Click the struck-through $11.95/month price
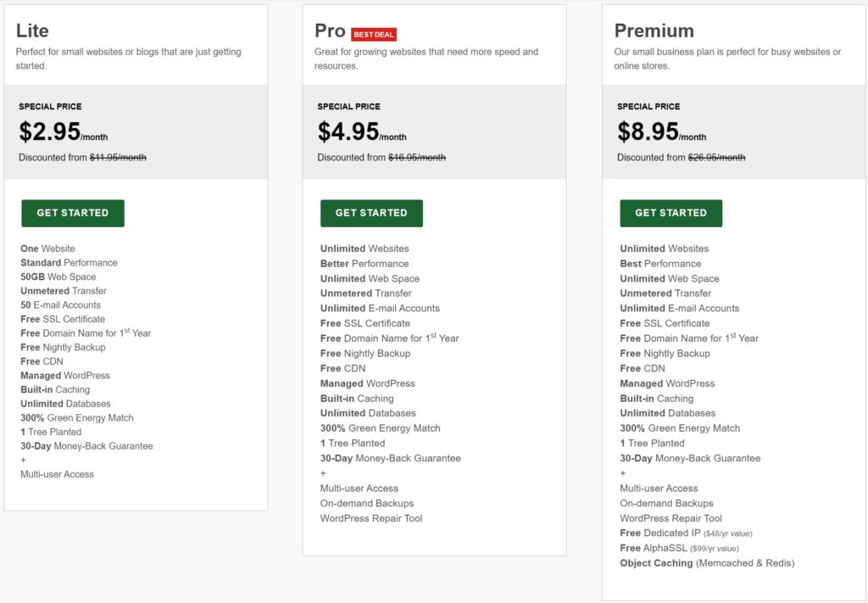Screen dimensions: 868x603 [118, 157]
